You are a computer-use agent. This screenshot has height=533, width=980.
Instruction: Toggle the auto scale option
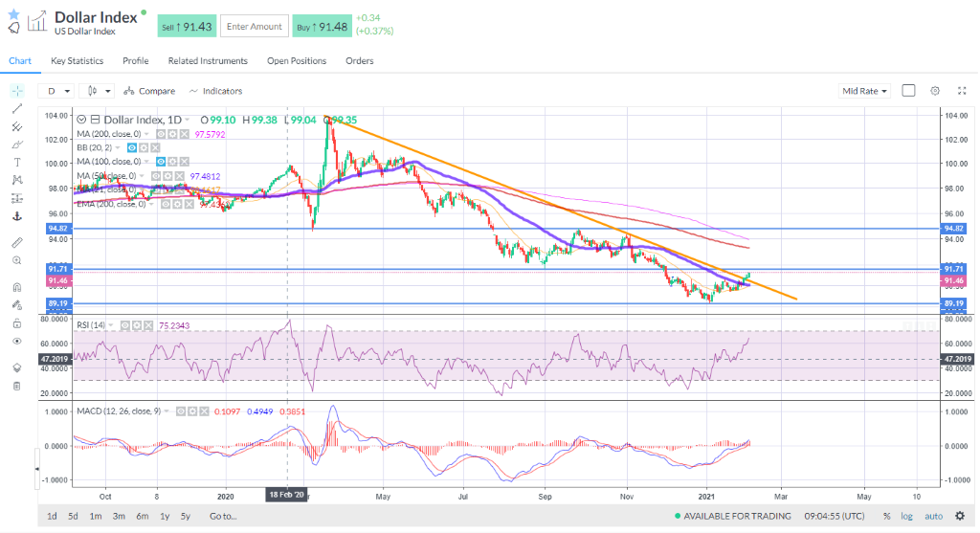click(932, 516)
